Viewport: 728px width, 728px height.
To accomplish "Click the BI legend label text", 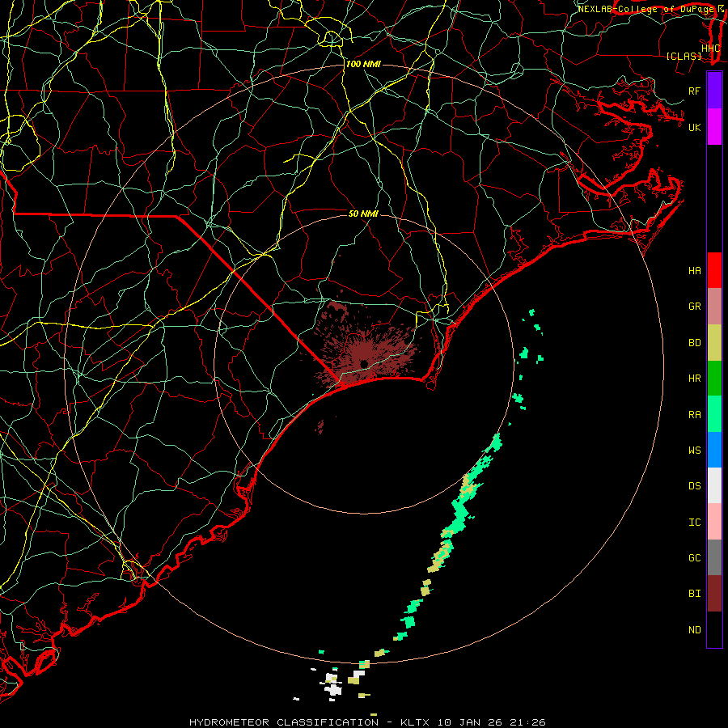I will coord(695,594).
